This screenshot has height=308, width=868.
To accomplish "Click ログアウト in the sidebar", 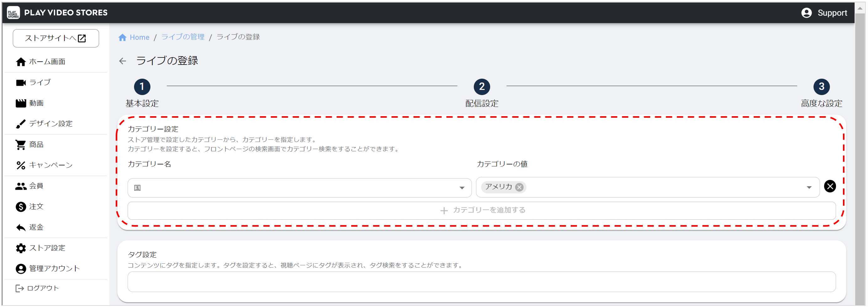I will coord(42,288).
